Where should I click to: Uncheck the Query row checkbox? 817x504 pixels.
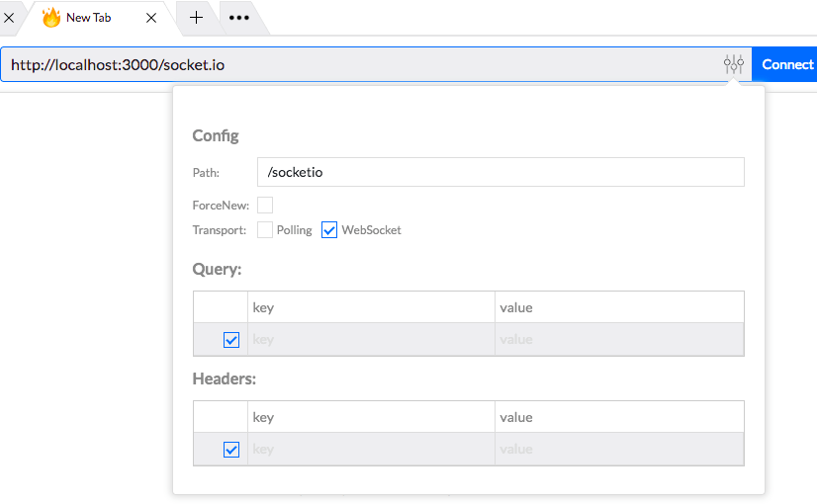(231, 340)
